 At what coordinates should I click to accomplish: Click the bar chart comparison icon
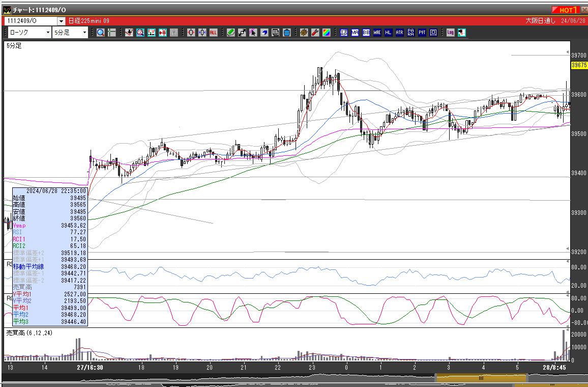pos(152,33)
